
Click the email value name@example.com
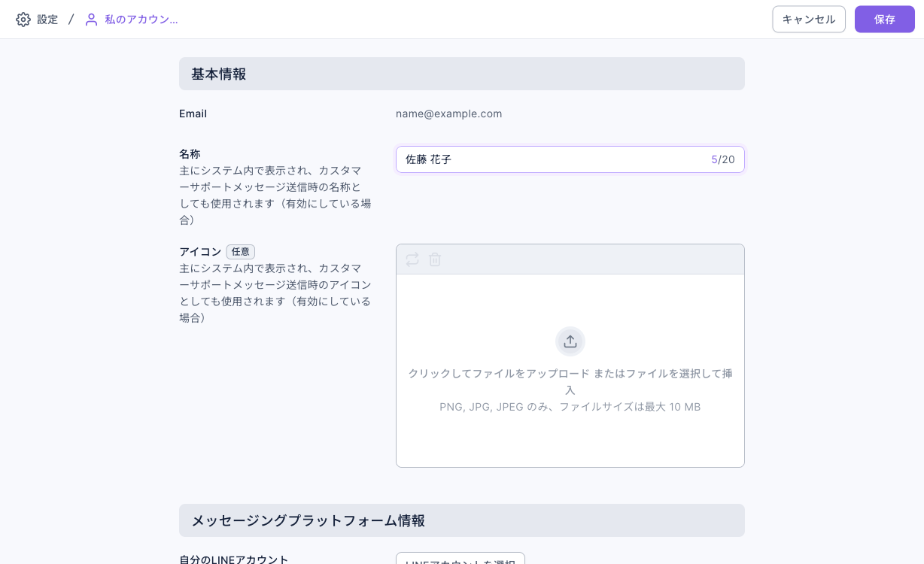(x=448, y=114)
